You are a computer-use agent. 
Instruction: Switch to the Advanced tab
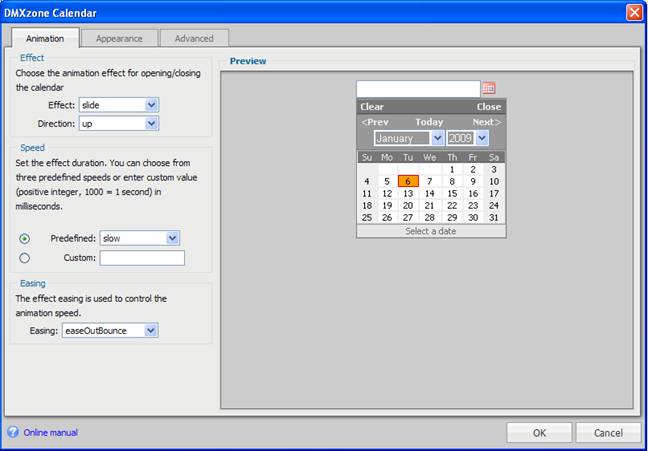coord(194,38)
